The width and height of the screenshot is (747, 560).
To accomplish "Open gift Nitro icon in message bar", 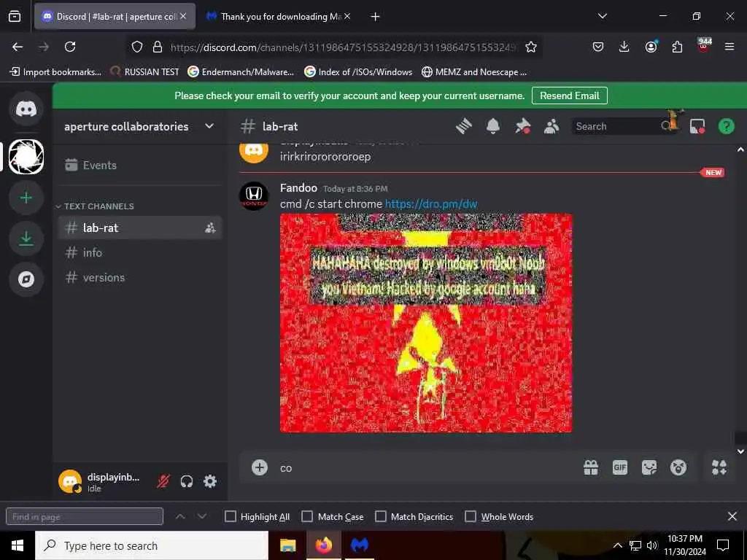I will tap(591, 467).
